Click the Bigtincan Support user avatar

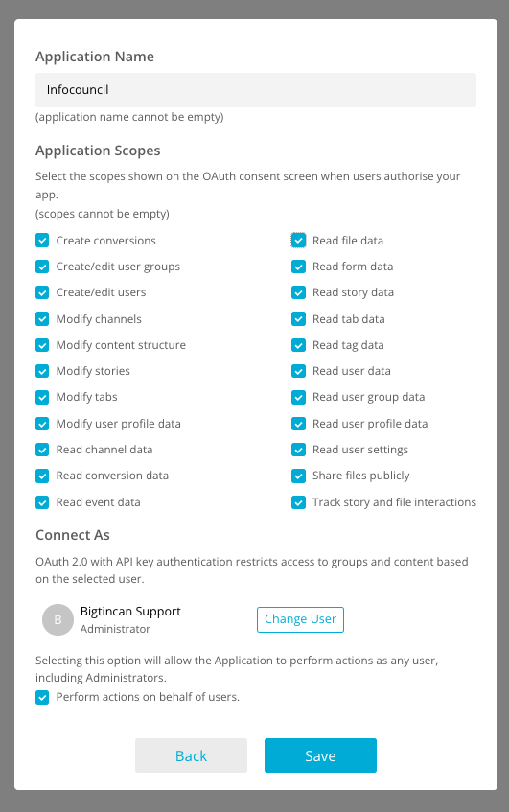(x=58, y=620)
